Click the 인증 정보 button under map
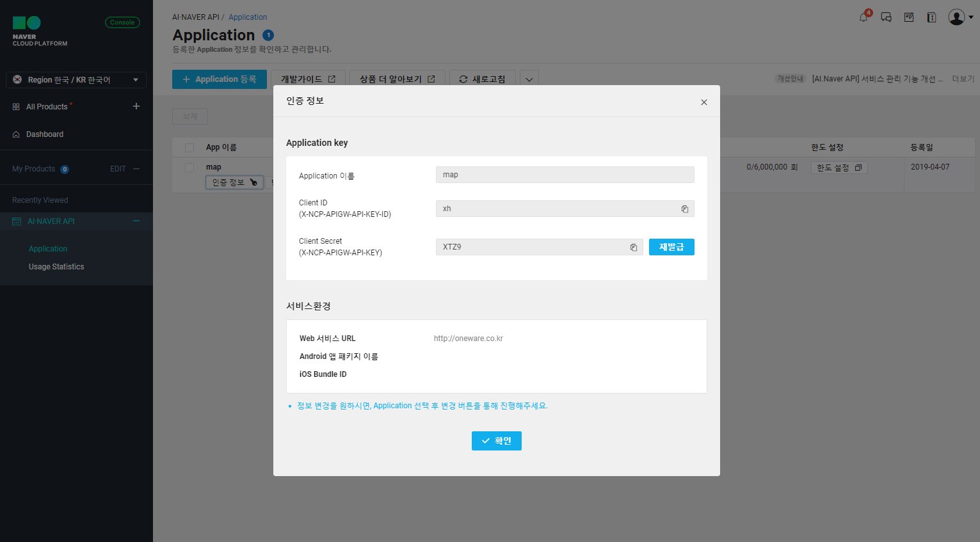The width and height of the screenshot is (980, 542). click(x=234, y=183)
